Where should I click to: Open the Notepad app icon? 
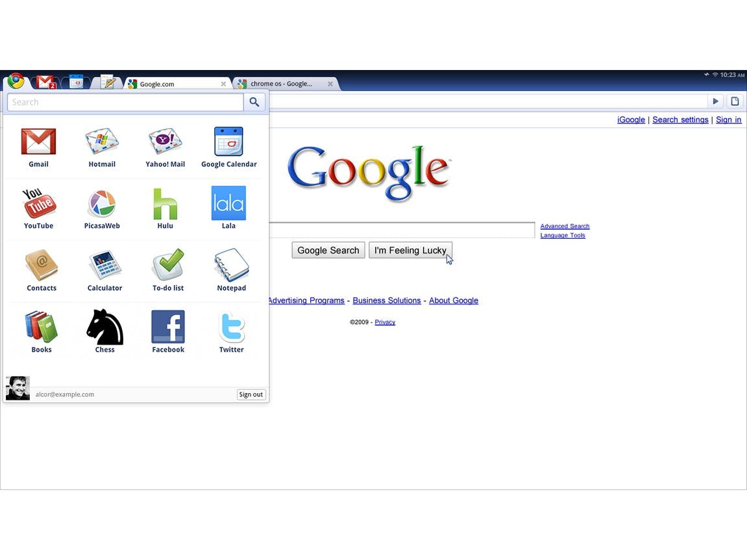(232, 265)
